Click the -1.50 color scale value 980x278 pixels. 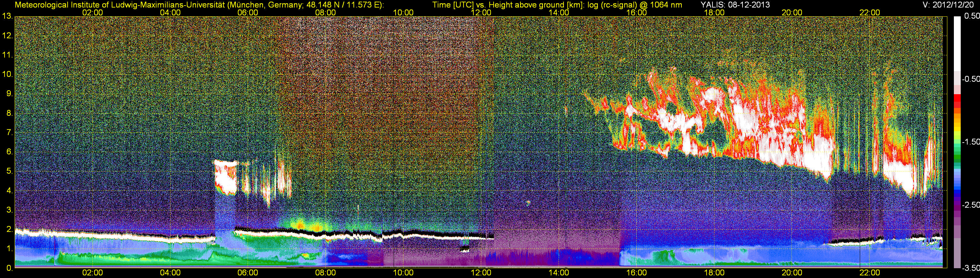point(971,142)
